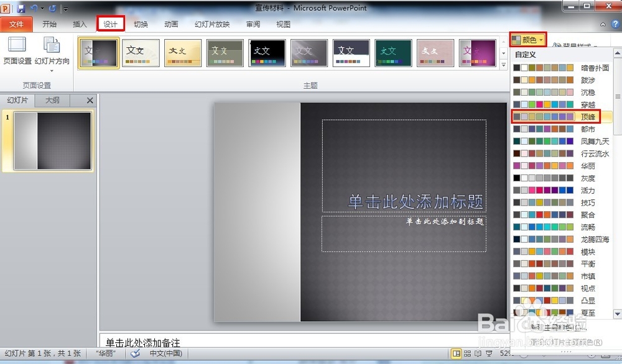Close the slides pane with X button
Viewport: 622px width, 364px height.
pos(90,100)
